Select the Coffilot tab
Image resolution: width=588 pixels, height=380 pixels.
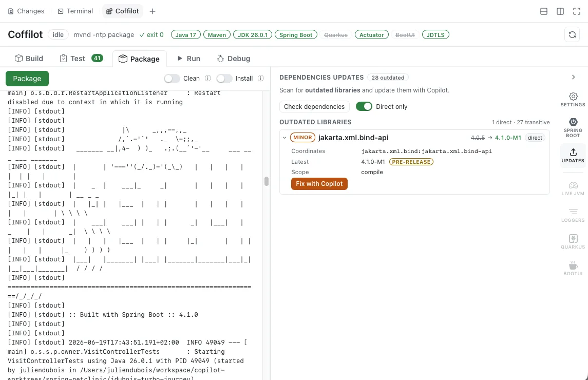click(x=123, y=11)
